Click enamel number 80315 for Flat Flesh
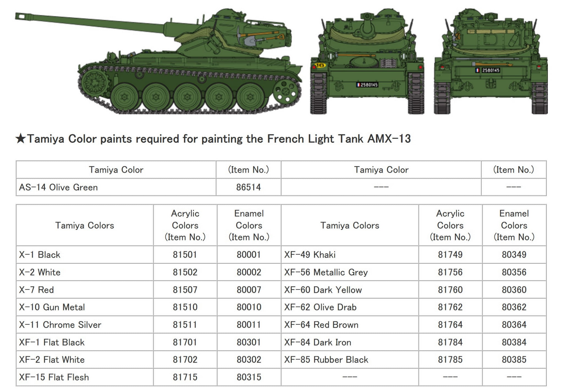563x392 pixels. [x=249, y=377]
